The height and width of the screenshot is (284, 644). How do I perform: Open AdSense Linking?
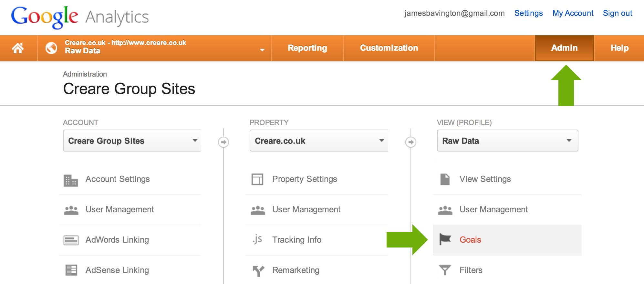(117, 270)
